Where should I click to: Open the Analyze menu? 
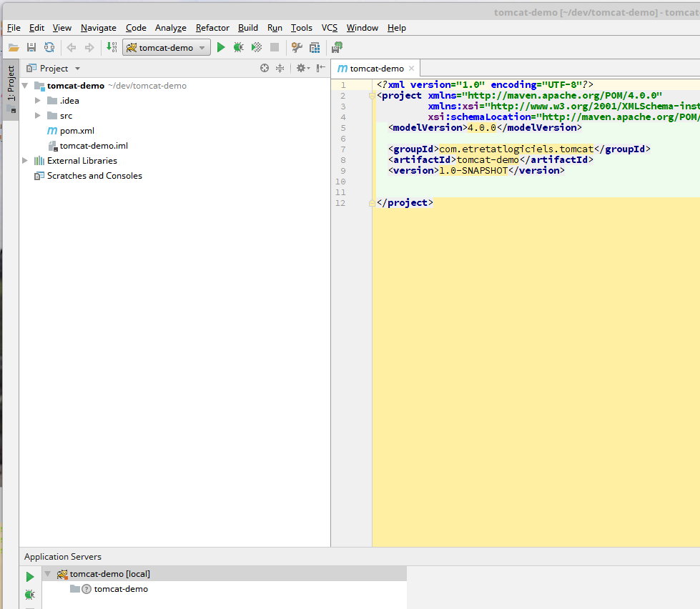point(171,28)
